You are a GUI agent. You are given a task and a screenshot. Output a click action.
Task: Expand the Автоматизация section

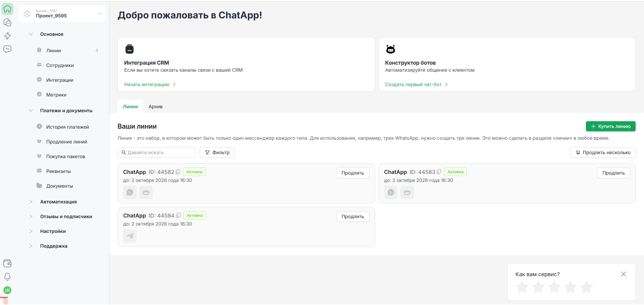[58, 202]
